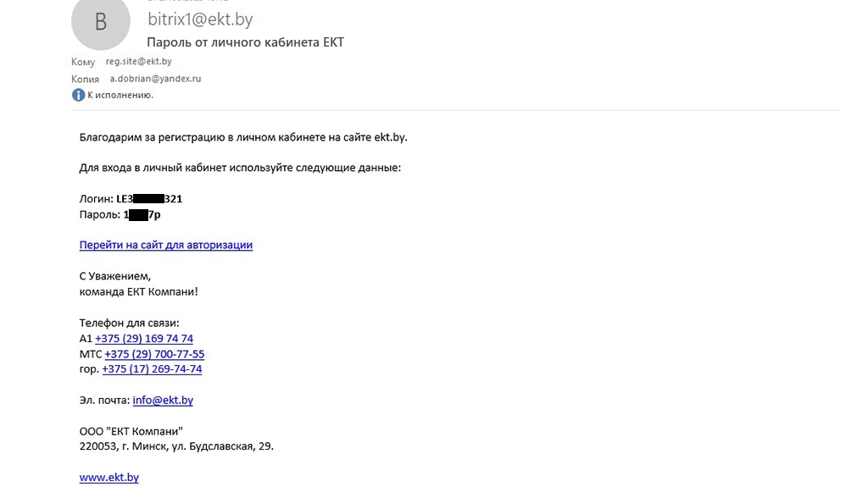Open the www.ekt.by website link
The width and height of the screenshot is (868, 487).
click(109, 477)
